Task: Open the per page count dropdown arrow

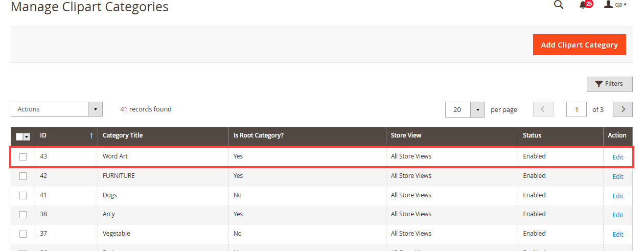Action: pos(477,109)
